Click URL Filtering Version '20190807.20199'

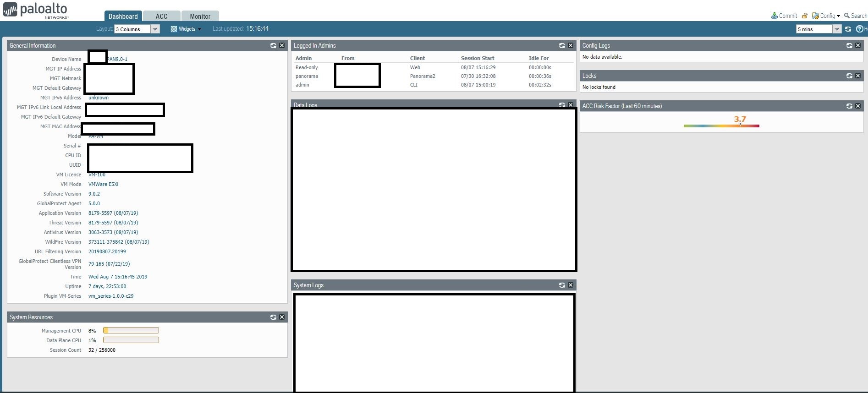[x=107, y=251]
